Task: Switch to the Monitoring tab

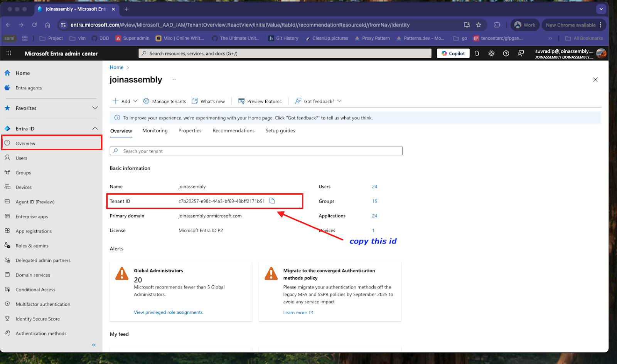Action: pos(155,131)
